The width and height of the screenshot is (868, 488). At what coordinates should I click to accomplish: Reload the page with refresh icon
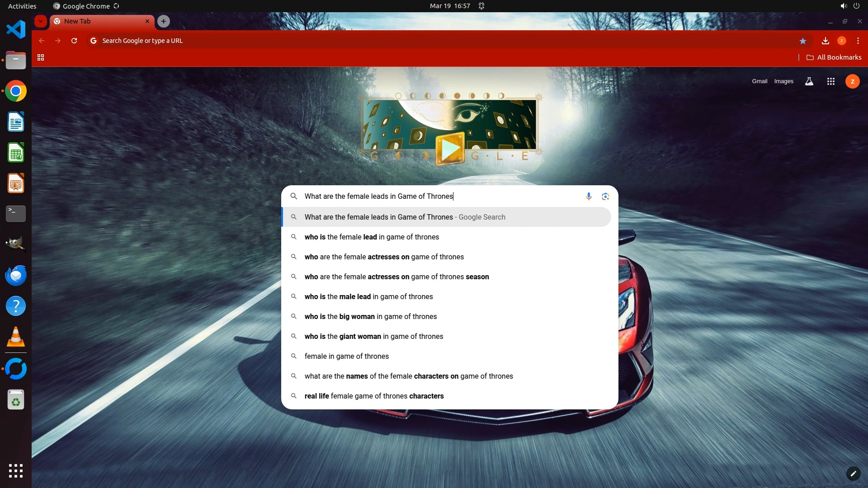click(x=74, y=41)
